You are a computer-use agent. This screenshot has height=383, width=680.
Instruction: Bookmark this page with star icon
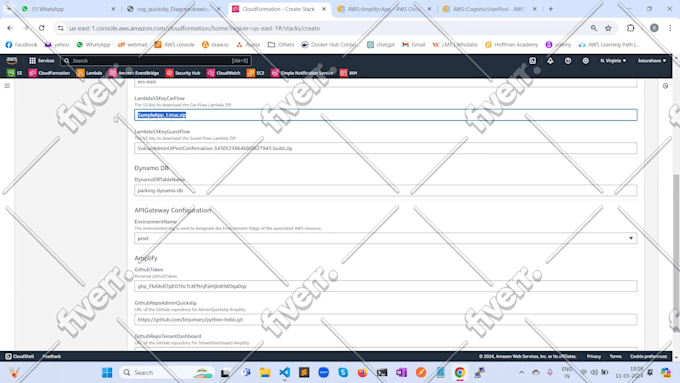(608, 28)
